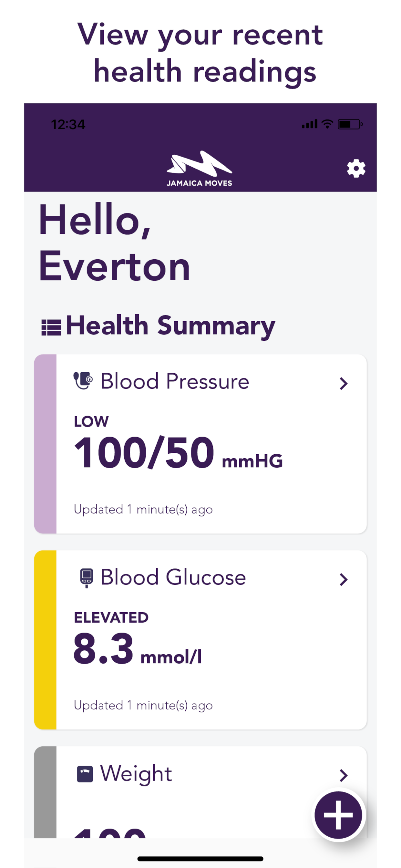
Task: Open the Blood Pressure card title
Action: coord(175,381)
